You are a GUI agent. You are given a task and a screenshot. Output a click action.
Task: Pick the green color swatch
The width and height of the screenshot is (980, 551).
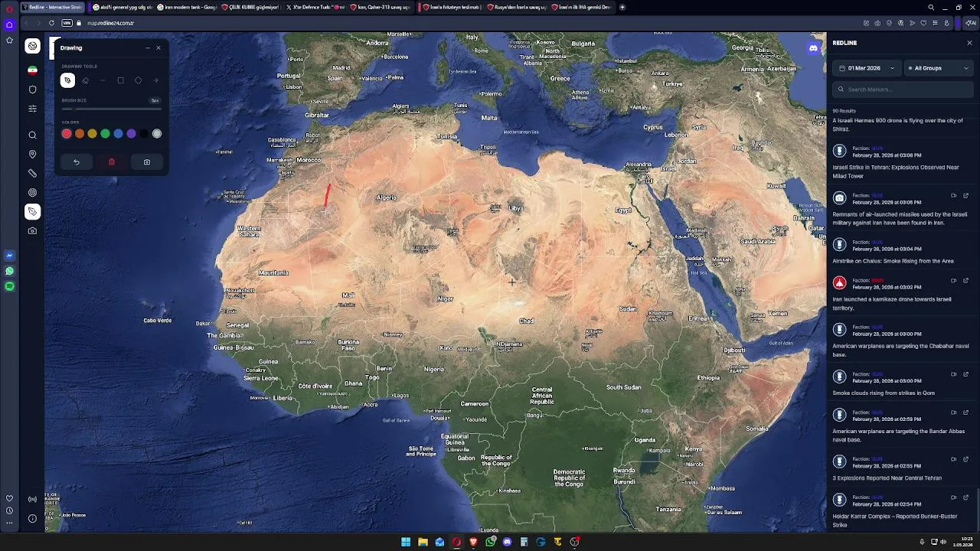point(106,134)
